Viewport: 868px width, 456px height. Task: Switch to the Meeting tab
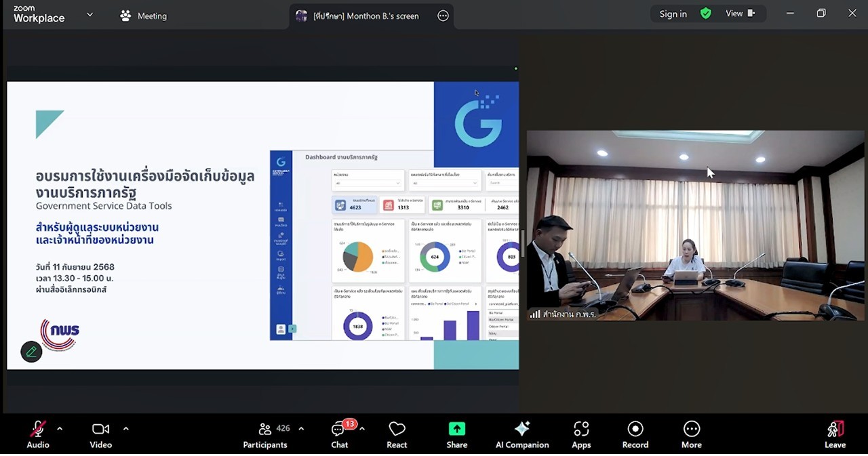pos(143,16)
